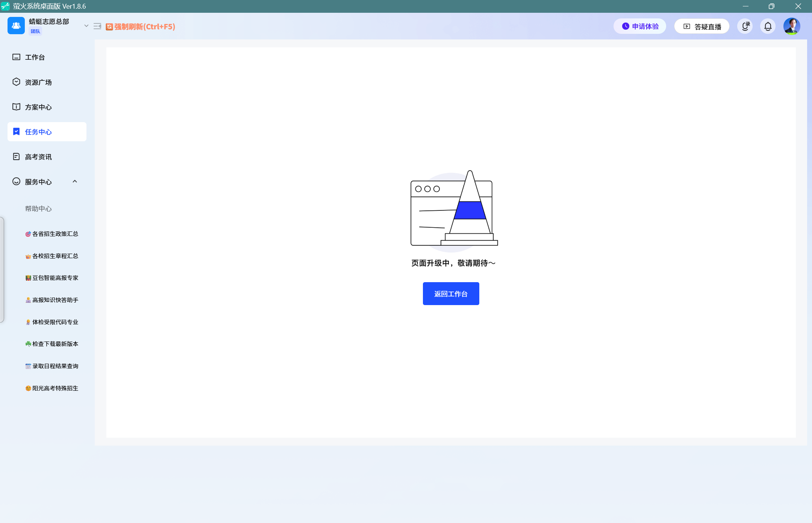Expand the team switcher dropdown arrow
812x523 pixels.
(86, 26)
